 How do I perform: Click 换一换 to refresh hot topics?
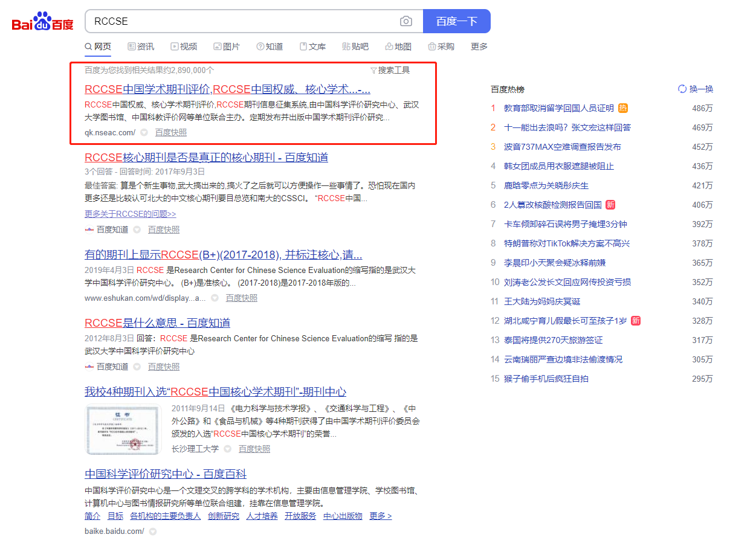696,89
